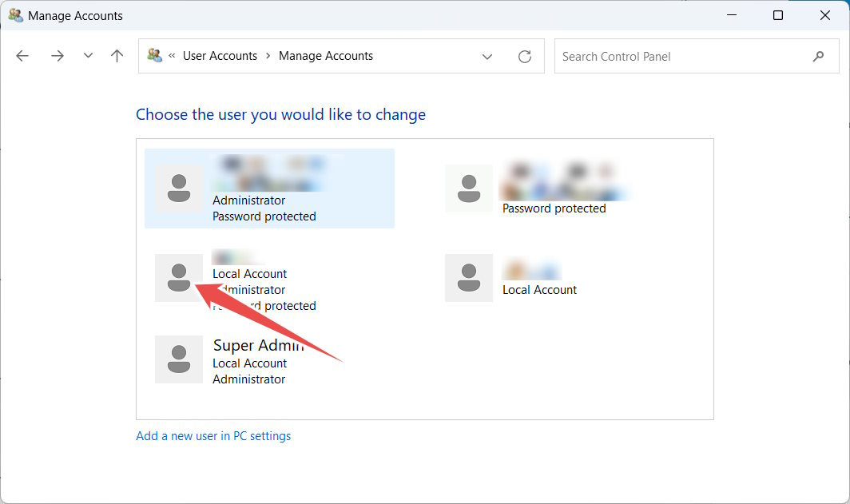Open the recent locations dropdown
The height and width of the screenshot is (504, 850).
pyautogui.click(x=88, y=55)
